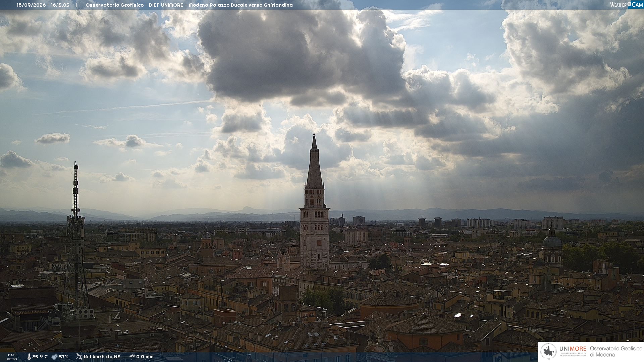Viewport: 644px width, 362px height.
Task: Click the 0.0 mm rainfall value
Action: (x=145, y=357)
